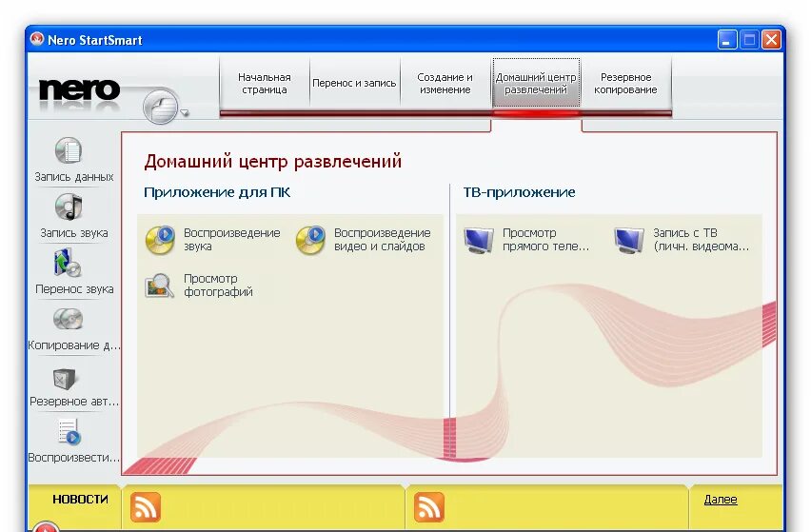
Task: Click the Воспроизведение звука disc icon
Action: [x=160, y=240]
